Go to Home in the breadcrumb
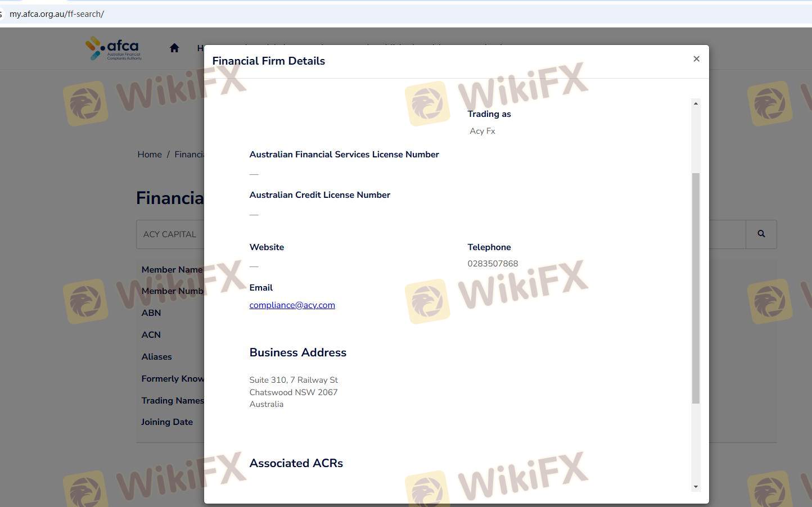This screenshot has height=507, width=812. (150, 155)
